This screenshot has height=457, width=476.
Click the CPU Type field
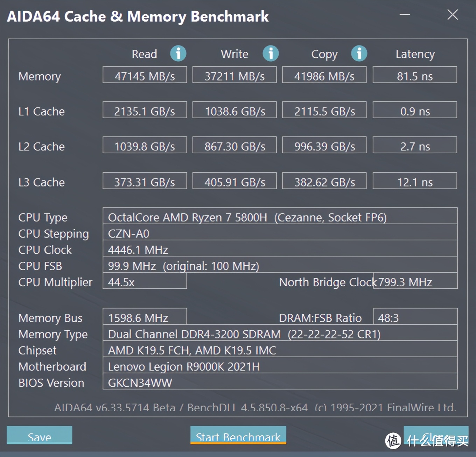[280, 216]
